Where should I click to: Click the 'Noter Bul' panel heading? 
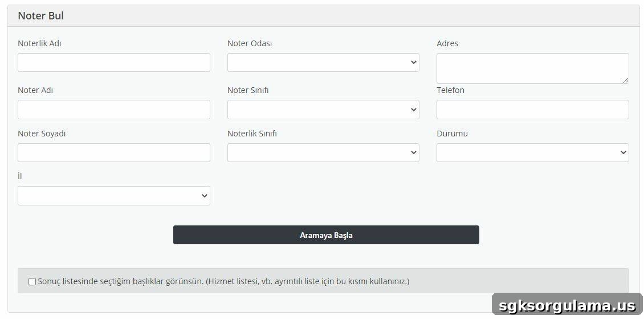pos(40,16)
